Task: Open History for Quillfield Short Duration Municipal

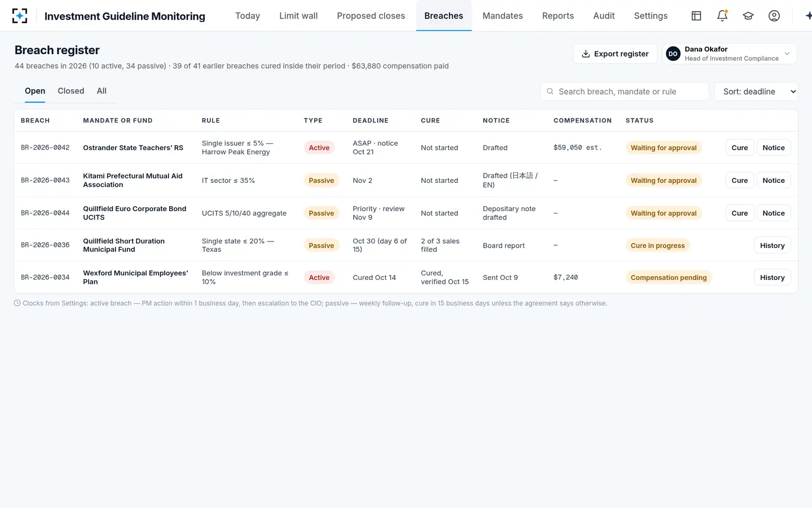Action: tap(773, 246)
